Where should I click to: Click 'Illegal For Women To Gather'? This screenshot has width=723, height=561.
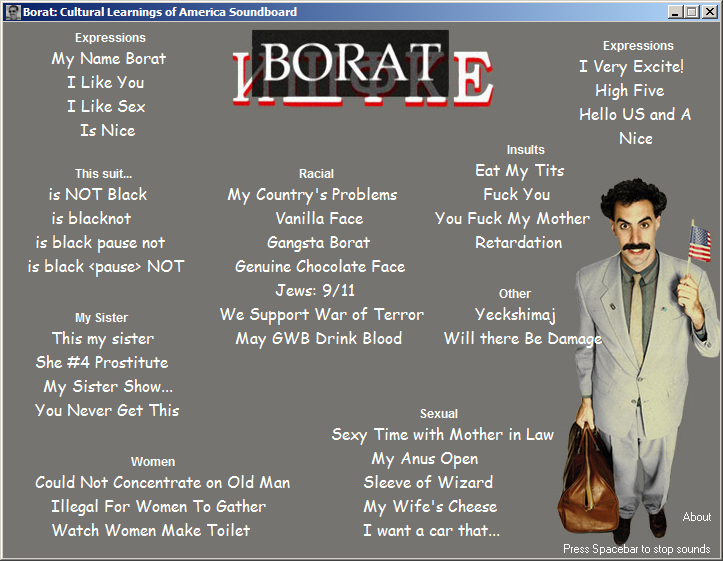tap(159, 507)
